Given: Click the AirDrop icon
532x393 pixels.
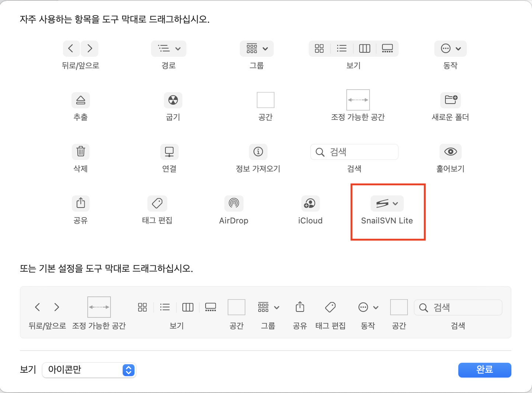Looking at the screenshot, I should tap(234, 203).
